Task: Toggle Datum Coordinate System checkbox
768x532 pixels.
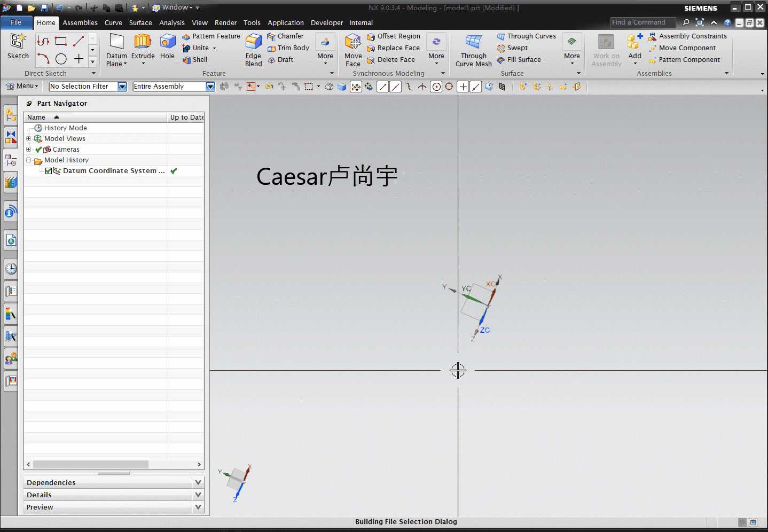Action: pos(49,171)
